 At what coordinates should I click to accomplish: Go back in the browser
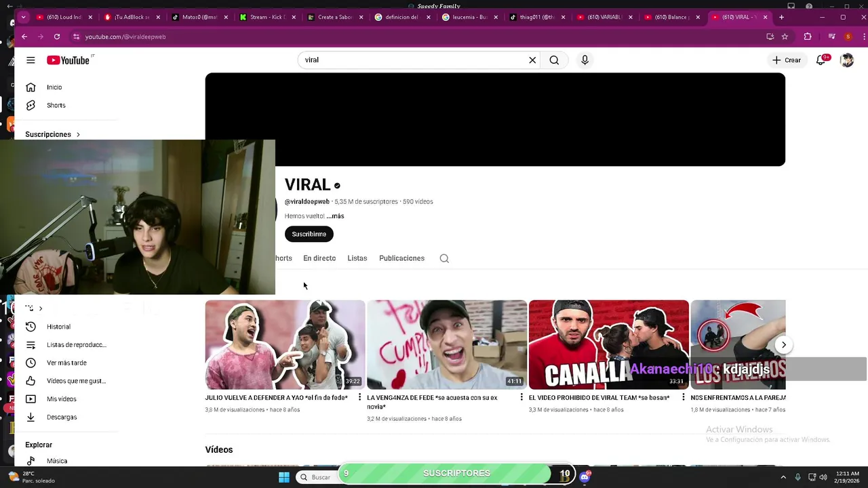24,37
